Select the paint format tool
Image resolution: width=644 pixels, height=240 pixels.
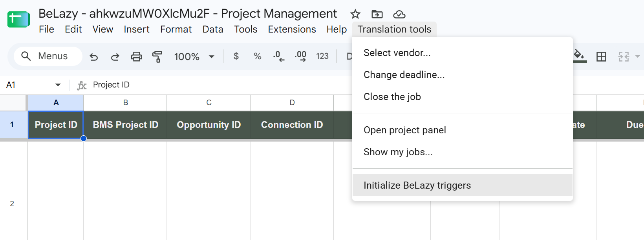(x=157, y=56)
